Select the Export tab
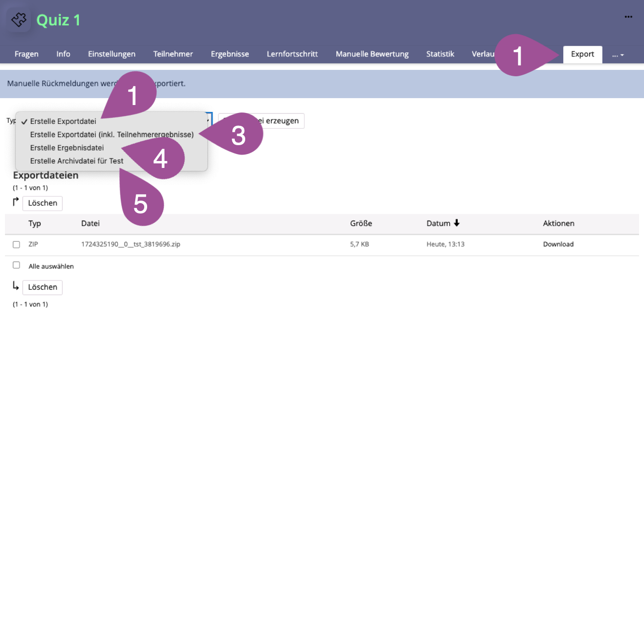Image resolution: width=644 pixels, height=644 pixels. point(582,54)
